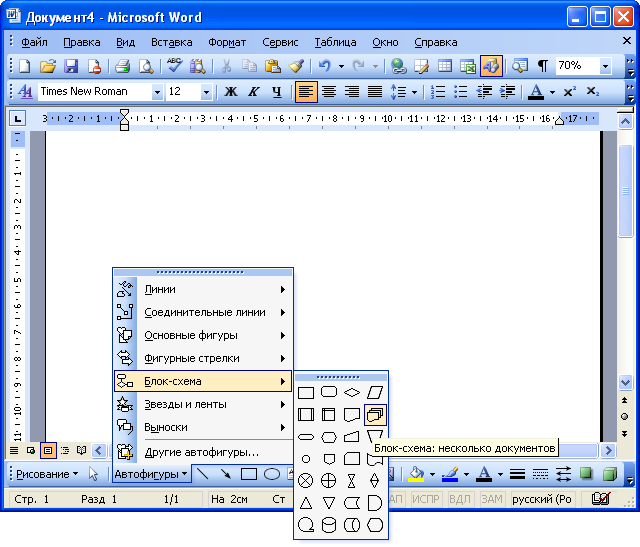Image resolution: width=640 pixels, height=547 pixels.
Task: Click the ВДЛ status indicator
Action: [460, 499]
